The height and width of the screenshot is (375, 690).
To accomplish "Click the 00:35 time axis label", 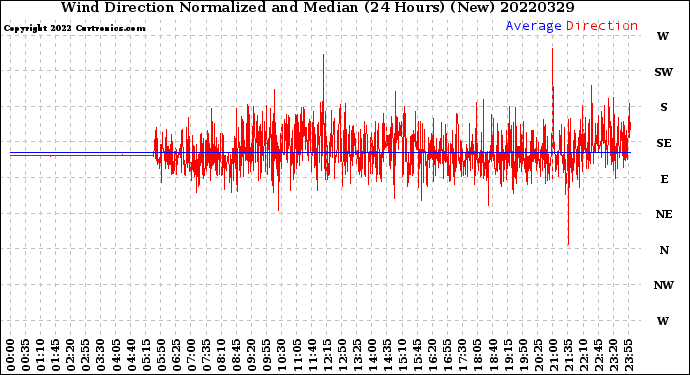I will click(x=26, y=356).
